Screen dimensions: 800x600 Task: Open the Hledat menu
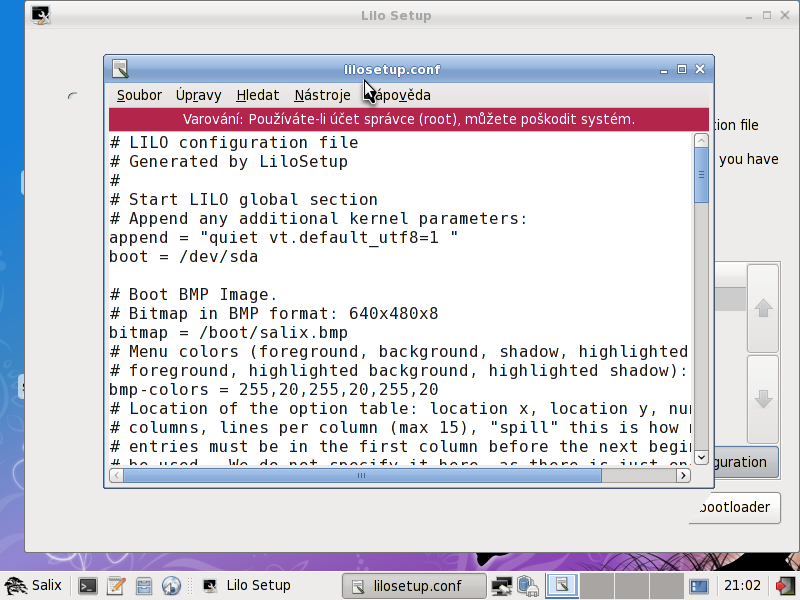[x=258, y=95]
